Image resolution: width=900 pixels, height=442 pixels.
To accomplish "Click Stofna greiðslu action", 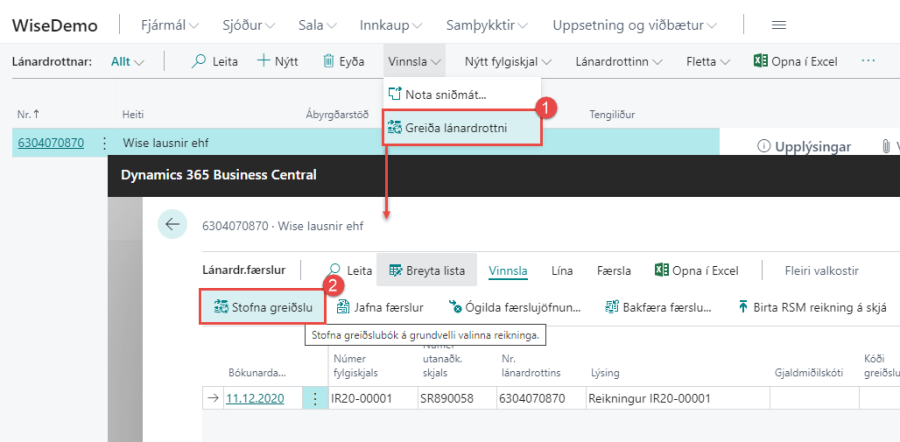I will (x=264, y=307).
